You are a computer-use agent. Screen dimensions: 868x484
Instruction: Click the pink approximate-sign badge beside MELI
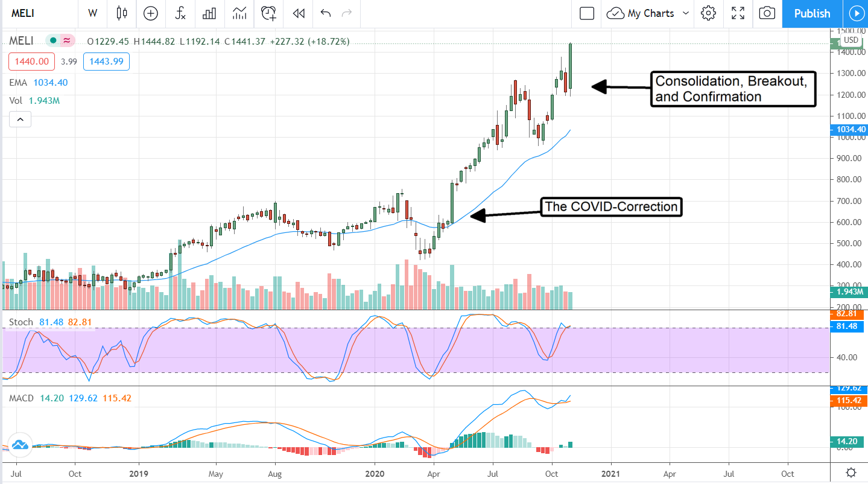(x=67, y=41)
